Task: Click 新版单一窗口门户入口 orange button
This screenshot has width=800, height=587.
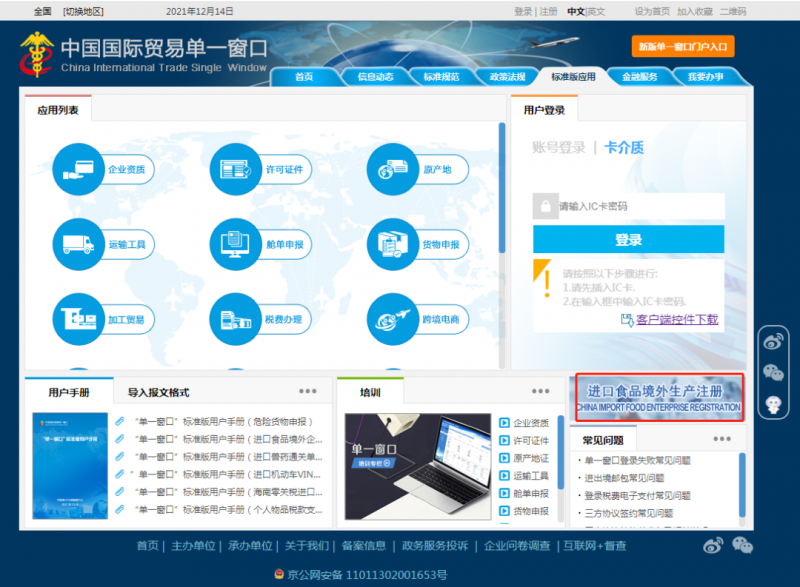Action: pyautogui.click(x=683, y=46)
